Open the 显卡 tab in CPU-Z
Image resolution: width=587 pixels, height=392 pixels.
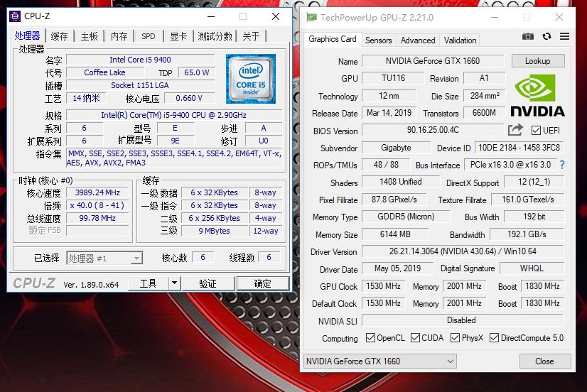tap(178, 36)
